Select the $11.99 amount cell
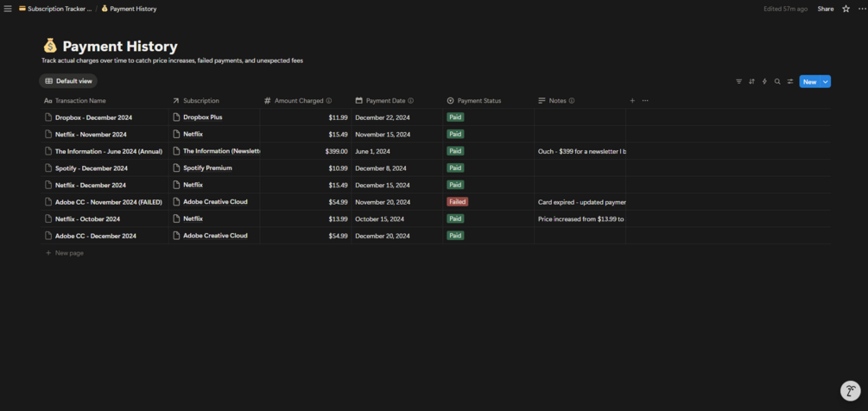 (x=306, y=117)
